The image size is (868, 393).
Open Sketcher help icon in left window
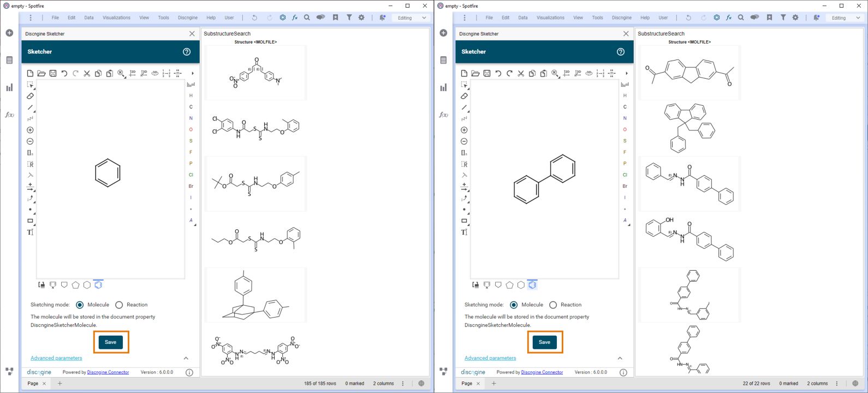tap(187, 52)
